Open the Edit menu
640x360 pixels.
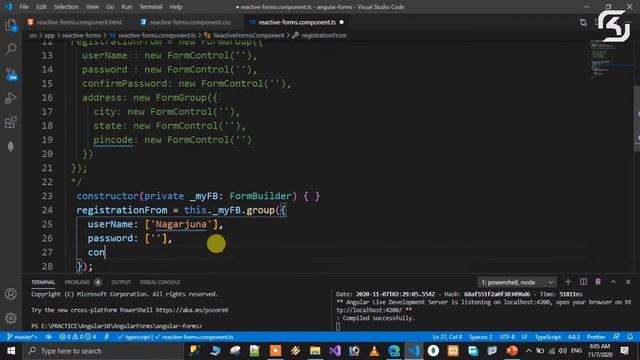[41, 7]
